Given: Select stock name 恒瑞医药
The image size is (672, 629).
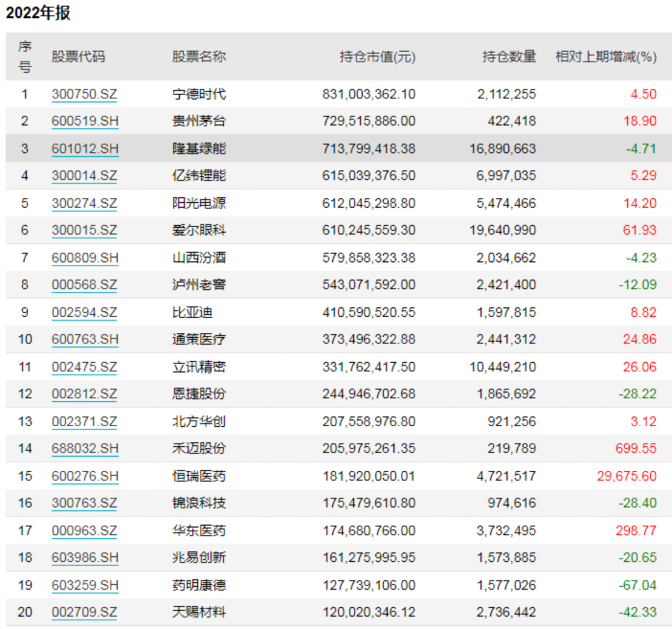Looking at the screenshot, I should (x=199, y=476).
